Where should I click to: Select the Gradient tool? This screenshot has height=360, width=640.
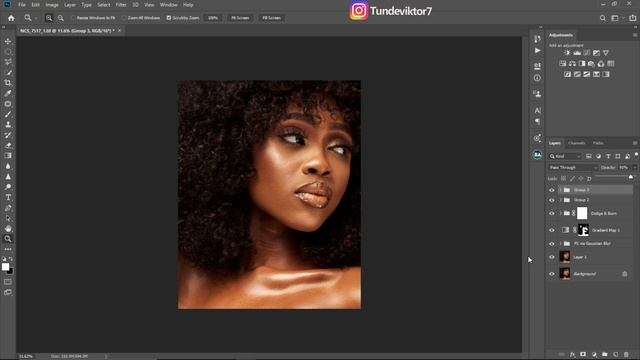8,156
